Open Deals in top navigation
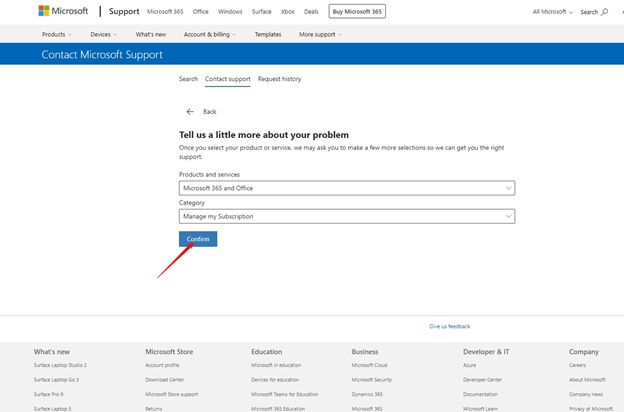624x412 pixels. 311,12
